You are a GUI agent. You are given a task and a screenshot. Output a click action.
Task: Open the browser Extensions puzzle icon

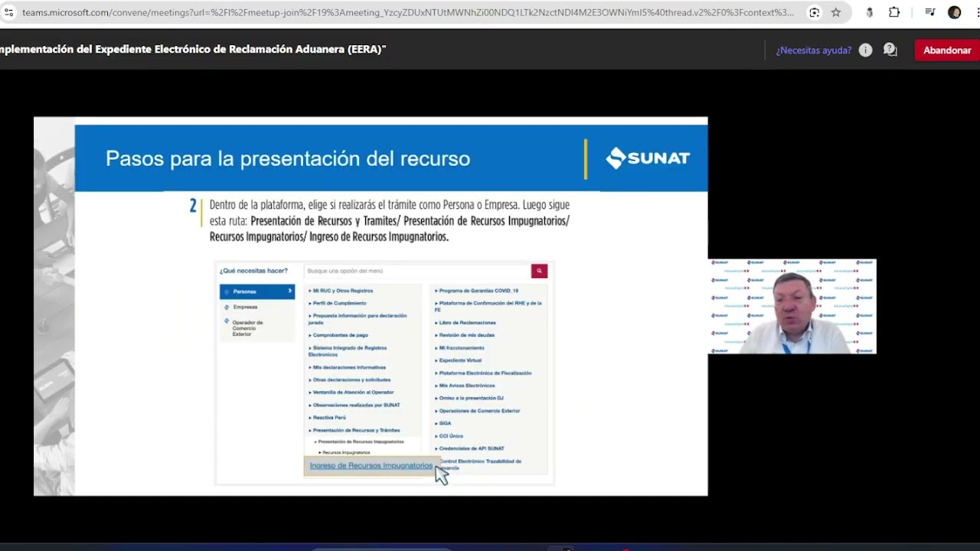(894, 12)
